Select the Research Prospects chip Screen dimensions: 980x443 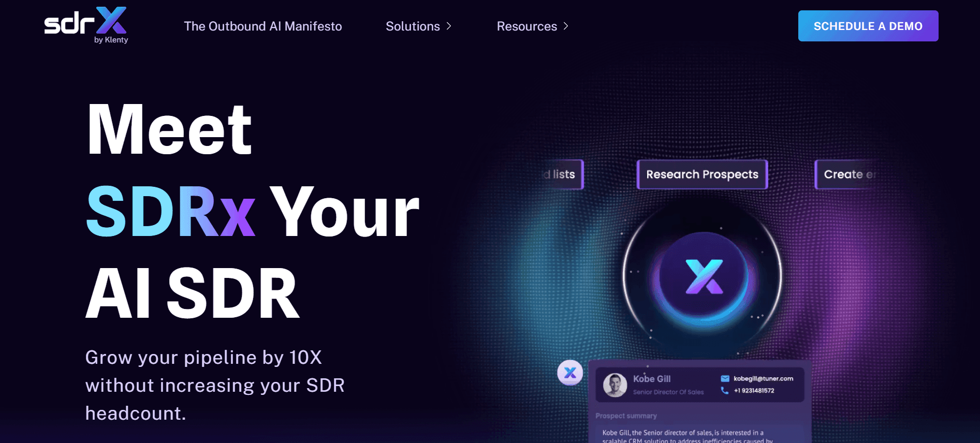coord(702,174)
